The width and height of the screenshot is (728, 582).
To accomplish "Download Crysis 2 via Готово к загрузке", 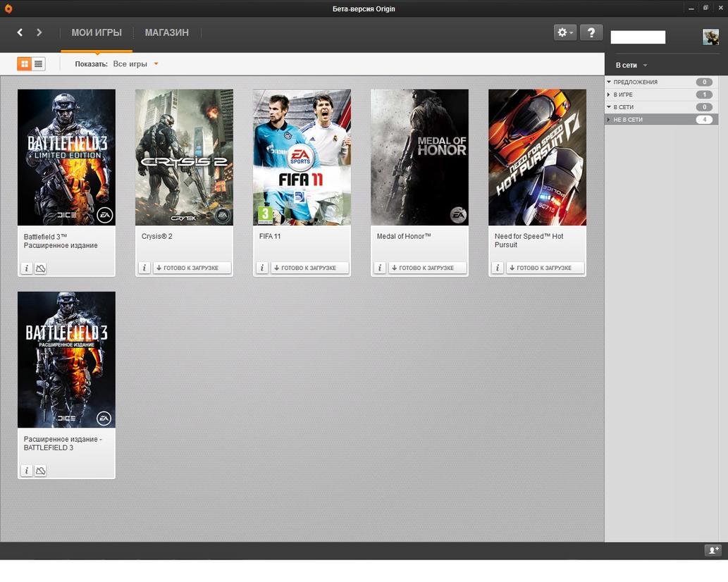I will [x=192, y=268].
